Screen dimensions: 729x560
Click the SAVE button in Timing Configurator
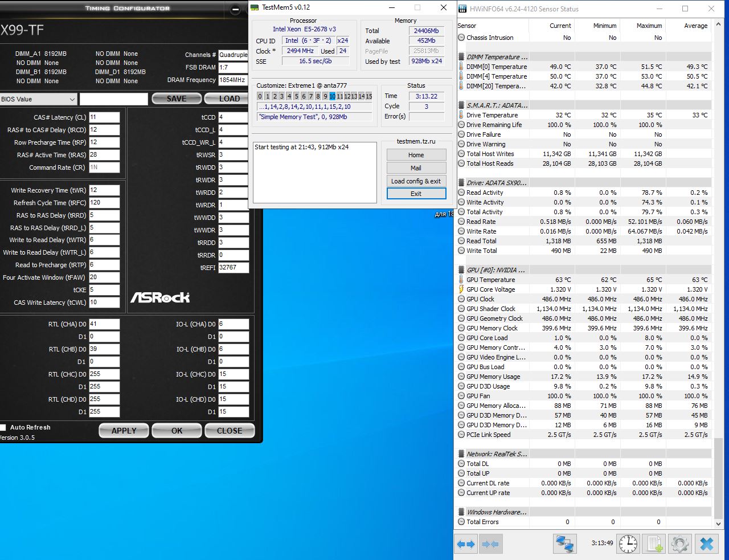click(x=177, y=99)
